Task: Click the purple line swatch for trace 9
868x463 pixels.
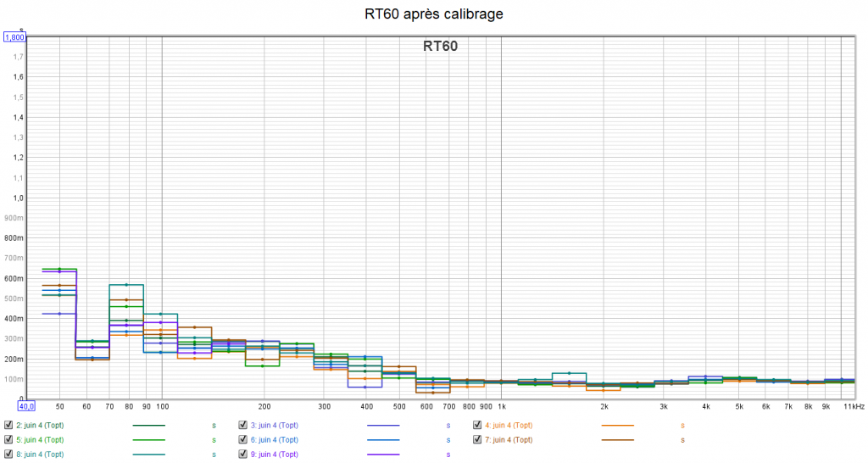Action: tap(383, 455)
